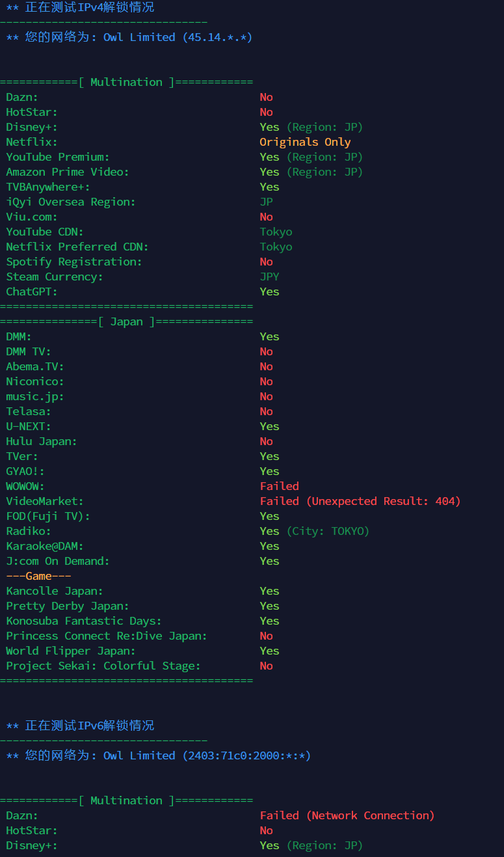The width and height of the screenshot is (504, 857).
Task: Click the YouTube Premium row label
Action: [x=58, y=157]
